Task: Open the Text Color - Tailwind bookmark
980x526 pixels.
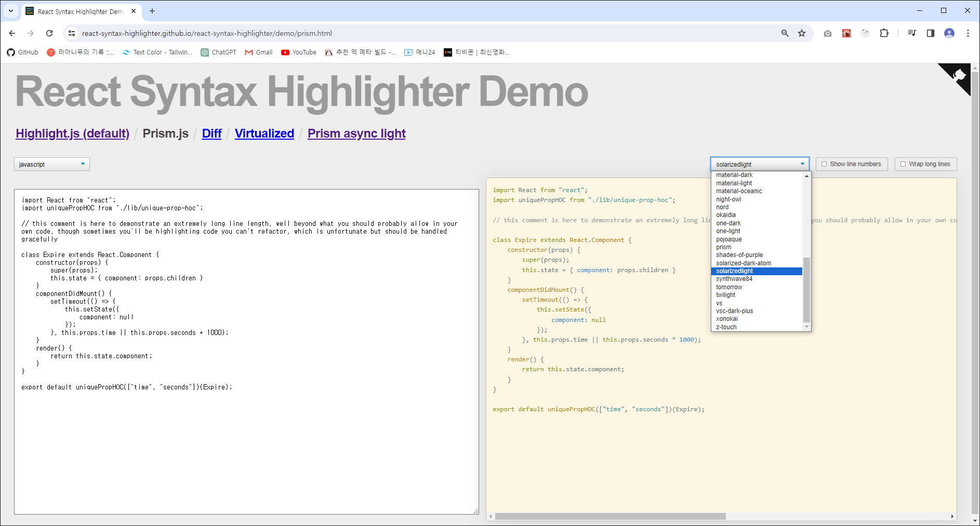Action: pyautogui.click(x=157, y=52)
